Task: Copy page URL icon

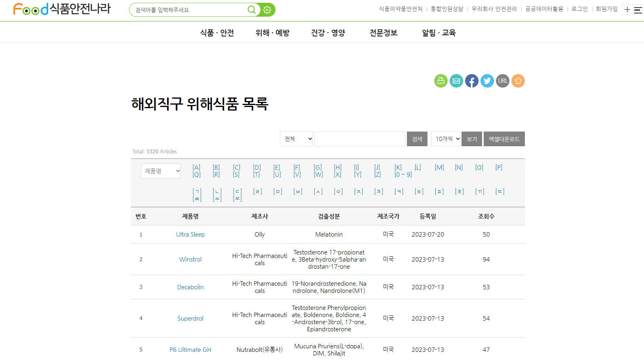Action: click(503, 81)
